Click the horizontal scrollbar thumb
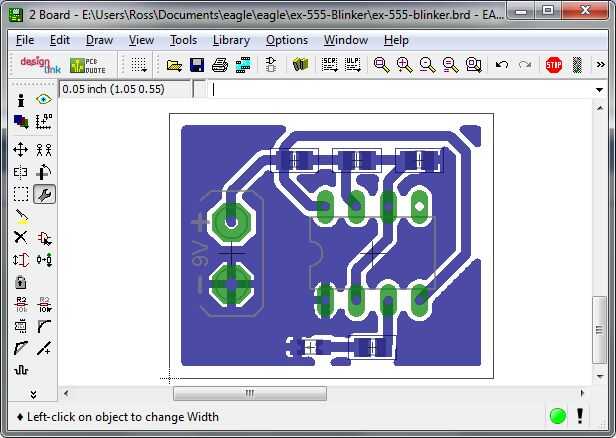616x438 pixels. [x=250, y=393]
